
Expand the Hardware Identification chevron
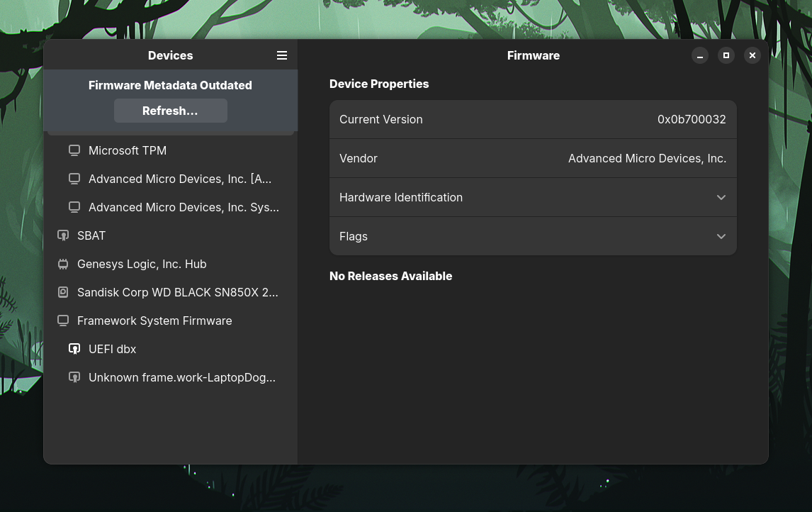pos(721,197)
